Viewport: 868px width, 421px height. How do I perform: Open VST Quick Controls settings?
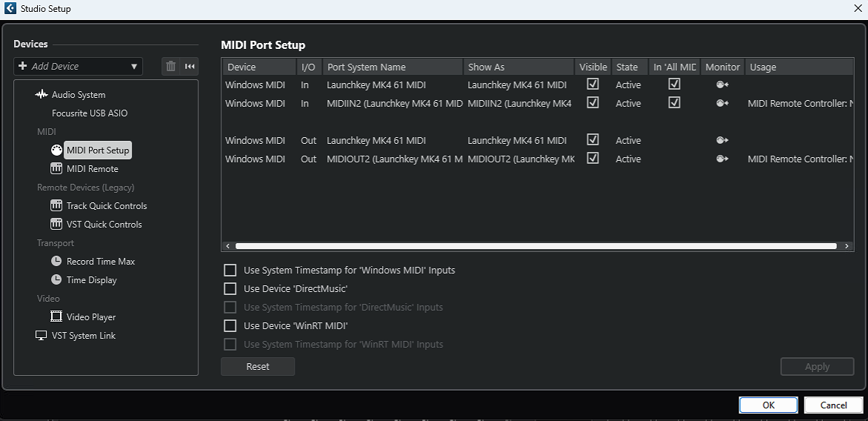pyautogui.click(x=104, y=225)
